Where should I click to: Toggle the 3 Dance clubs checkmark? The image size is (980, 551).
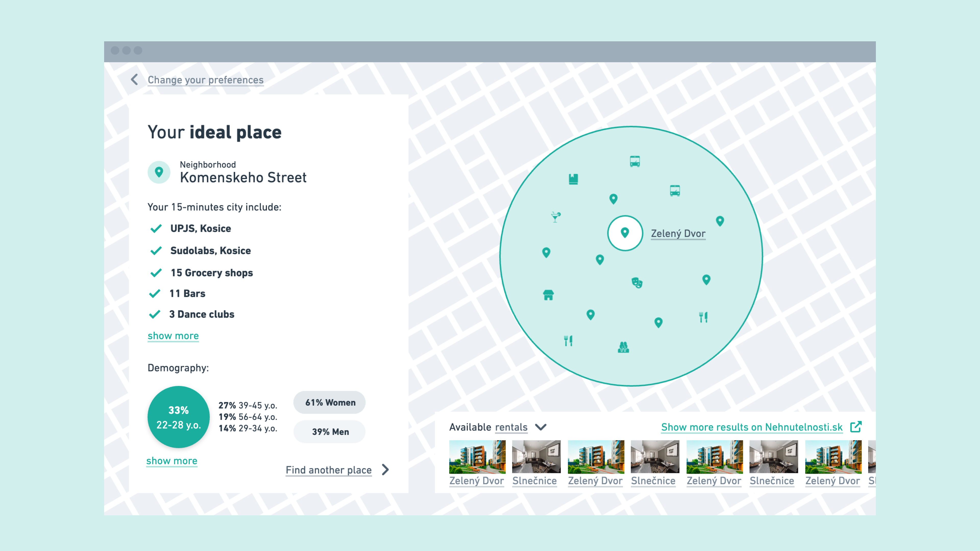(154, 315)
